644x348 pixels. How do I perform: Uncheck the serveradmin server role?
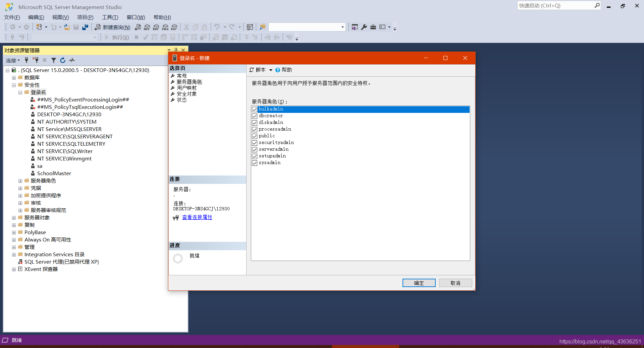click(255, 150)
